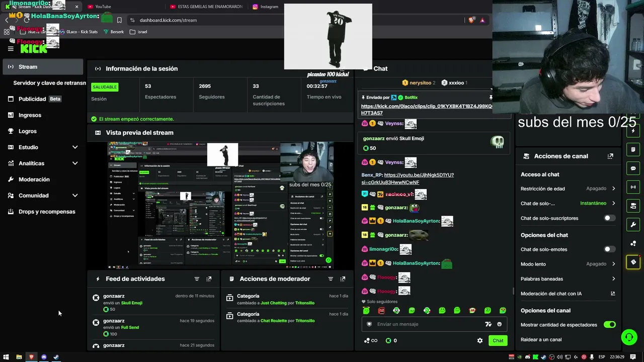This screenshot has width=644, height=362.
Task: Switch to ESTAS GEMELAS ME ENAMORARON tab
Action: [206, 7]
